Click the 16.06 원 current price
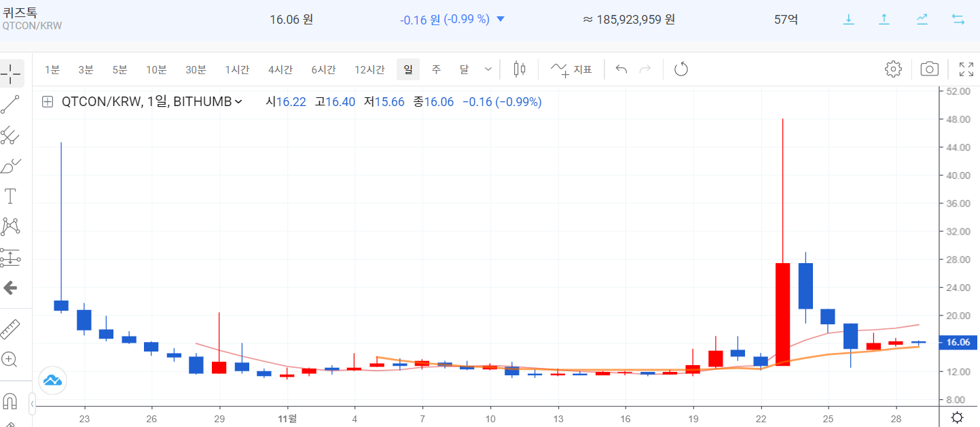This screenshot has height=427, width=980. pos(291,20)
